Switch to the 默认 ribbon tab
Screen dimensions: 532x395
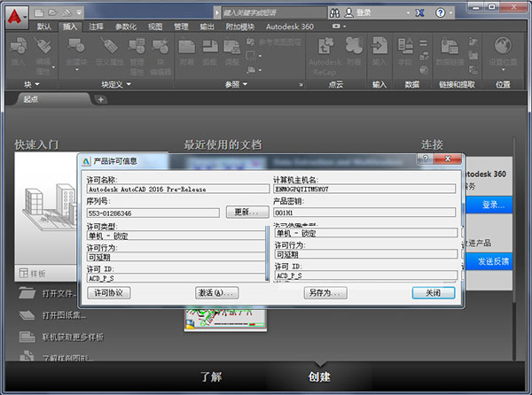coord(44,27)
